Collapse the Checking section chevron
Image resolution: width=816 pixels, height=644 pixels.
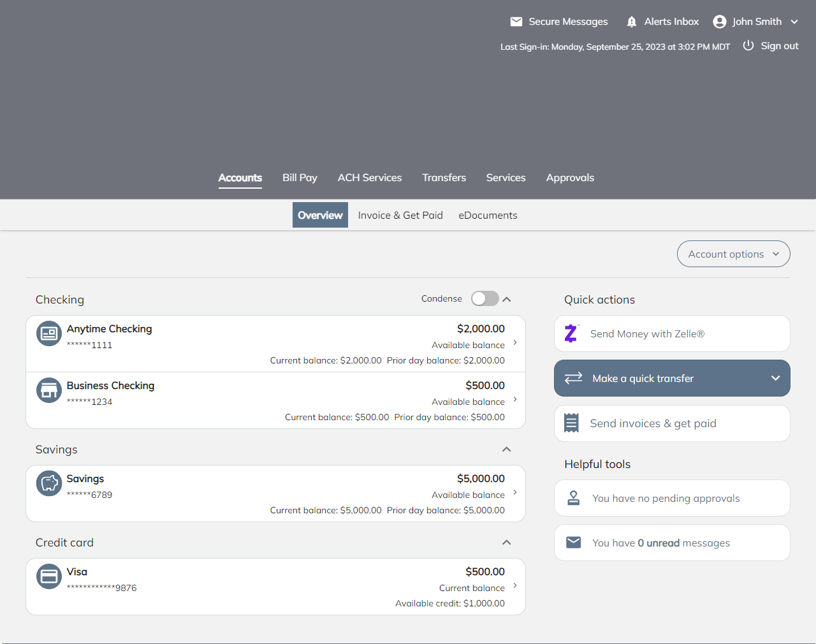507,299
